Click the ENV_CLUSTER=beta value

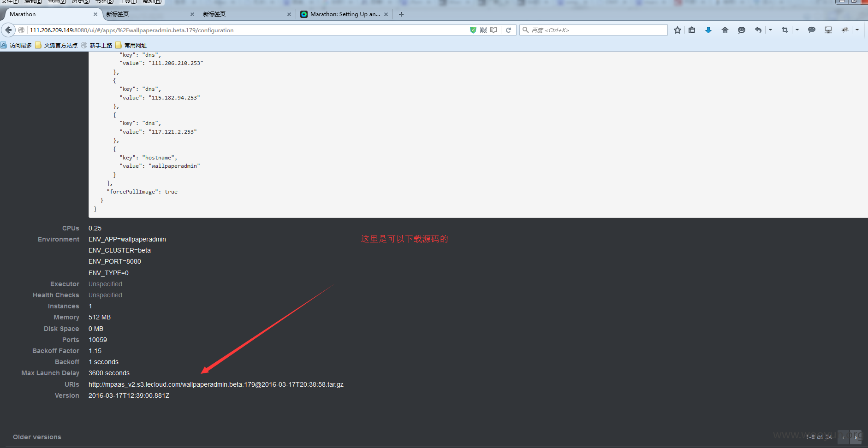coord(120,250)
